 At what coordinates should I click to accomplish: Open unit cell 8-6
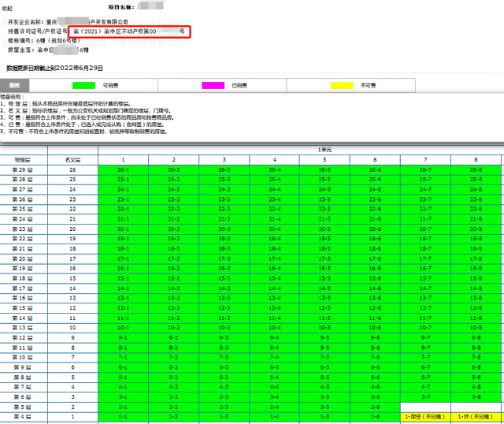click(375, 348)
